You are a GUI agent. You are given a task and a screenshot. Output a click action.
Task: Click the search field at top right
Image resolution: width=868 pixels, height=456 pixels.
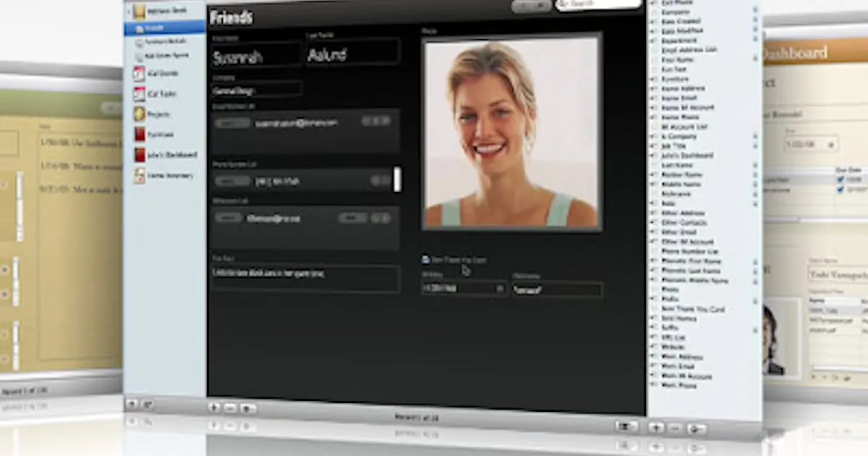tap(598, 4)
